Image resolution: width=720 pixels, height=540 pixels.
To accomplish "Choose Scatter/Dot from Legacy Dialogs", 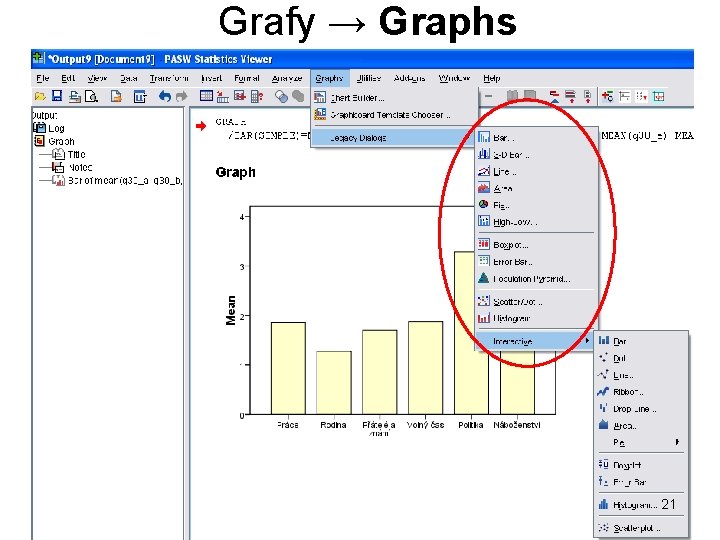I will click(536, 301).
